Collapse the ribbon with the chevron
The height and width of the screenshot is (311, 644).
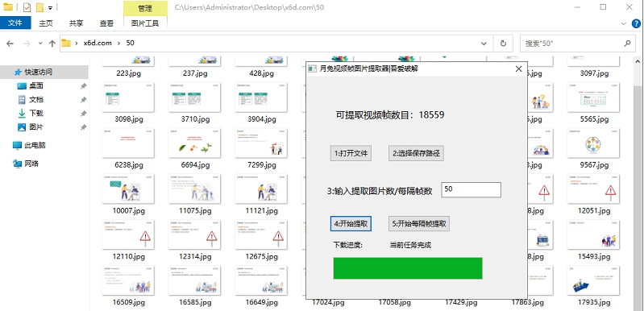click(624, 23)
